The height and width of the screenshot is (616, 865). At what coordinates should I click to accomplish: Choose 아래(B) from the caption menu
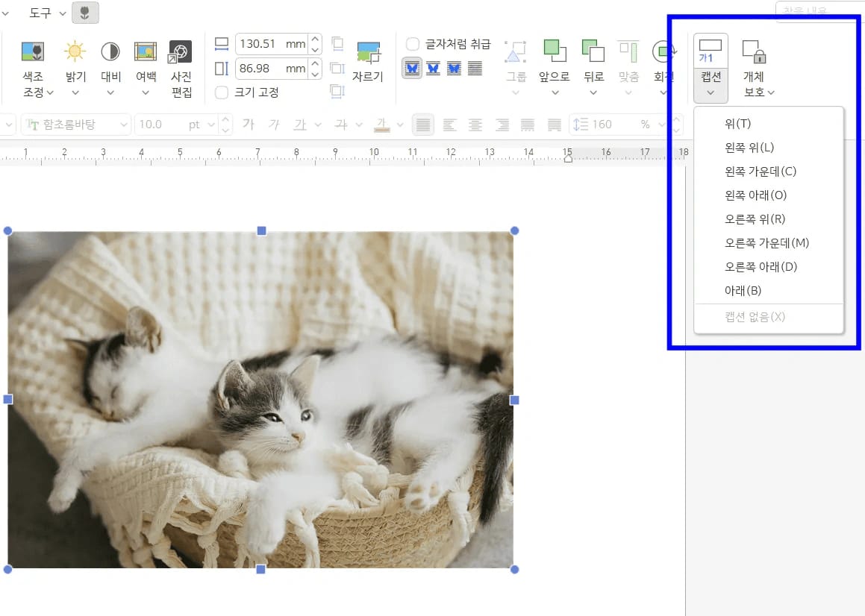(743, 291)
